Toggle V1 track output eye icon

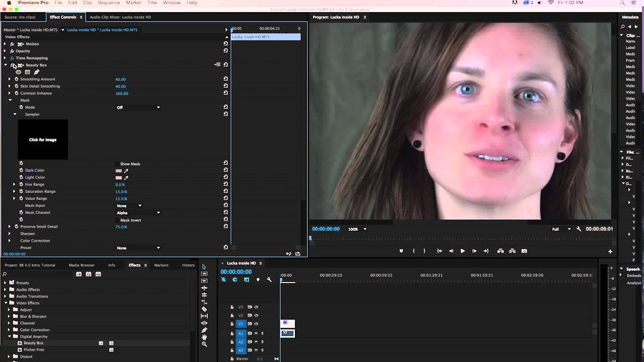pyautogui.click(x=256, y=323)
